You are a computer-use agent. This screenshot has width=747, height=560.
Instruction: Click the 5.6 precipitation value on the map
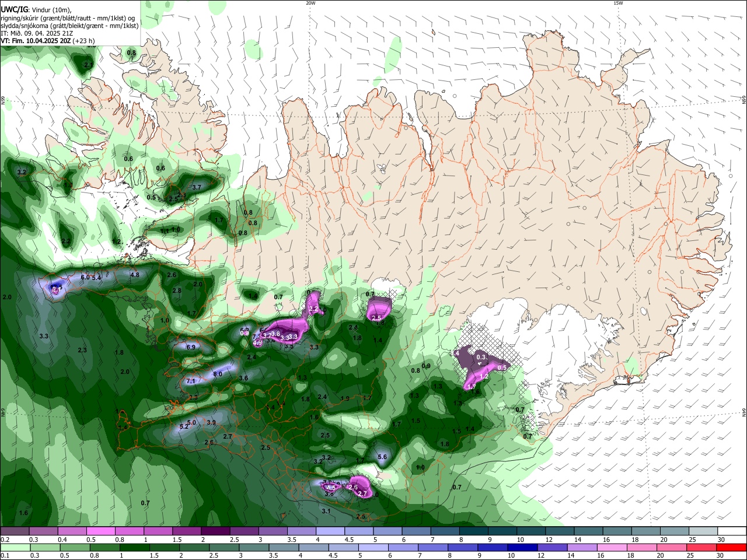(383, 457)
